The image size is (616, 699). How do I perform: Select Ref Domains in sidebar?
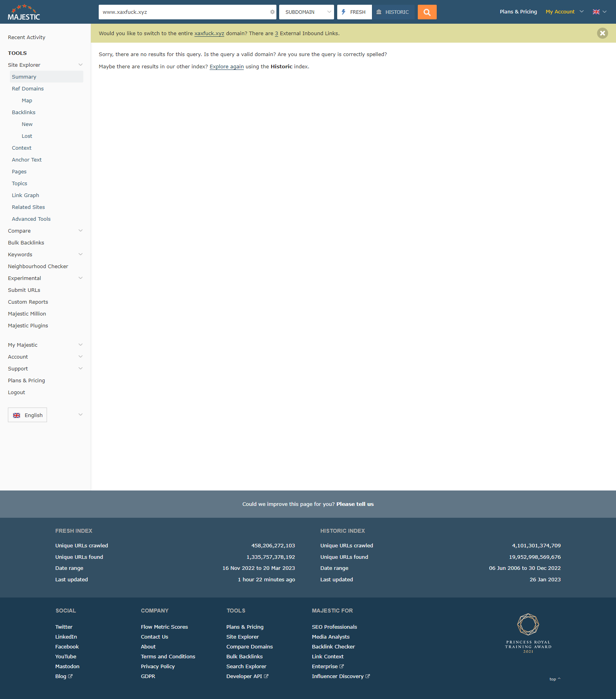(28, 89)
